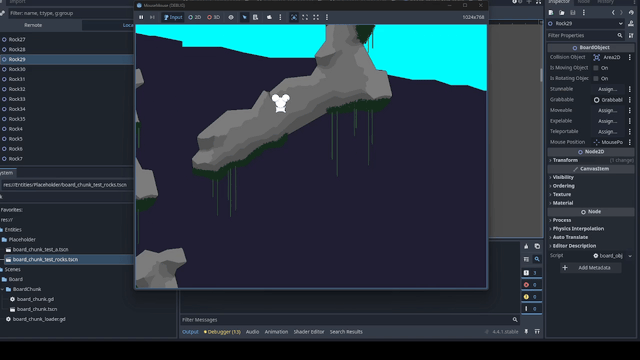Open the Inspector tab
Image resolution: width=640 pixels, height=360 pixels.
pyautogui.click(x=559, y=2)
